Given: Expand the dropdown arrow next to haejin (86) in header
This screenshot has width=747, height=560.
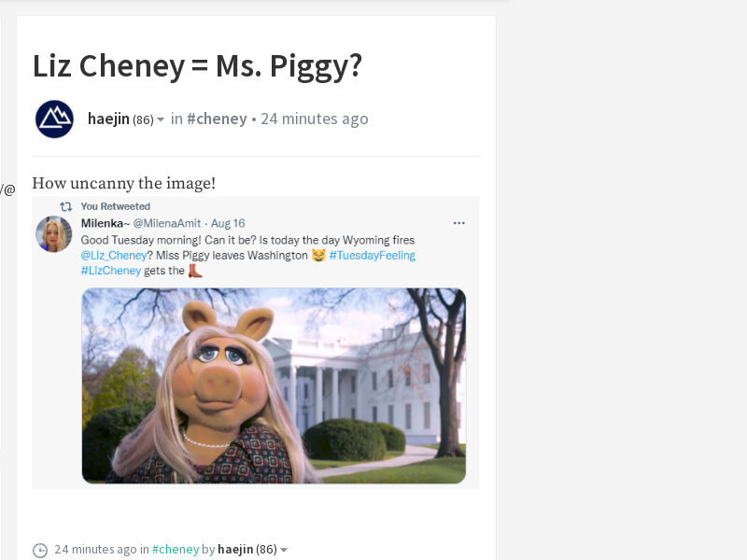Looking at the screenshot, I should tap(161, 119).
